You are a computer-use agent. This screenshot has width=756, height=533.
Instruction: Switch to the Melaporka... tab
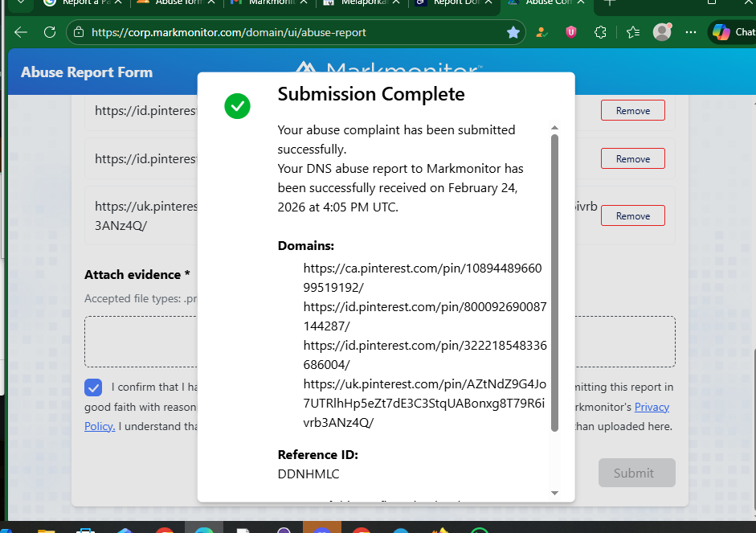coord(362,2)
